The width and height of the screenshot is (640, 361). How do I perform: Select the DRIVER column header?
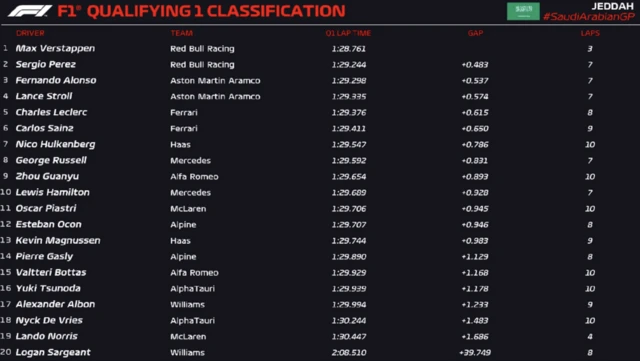click(x=30, y=33)
